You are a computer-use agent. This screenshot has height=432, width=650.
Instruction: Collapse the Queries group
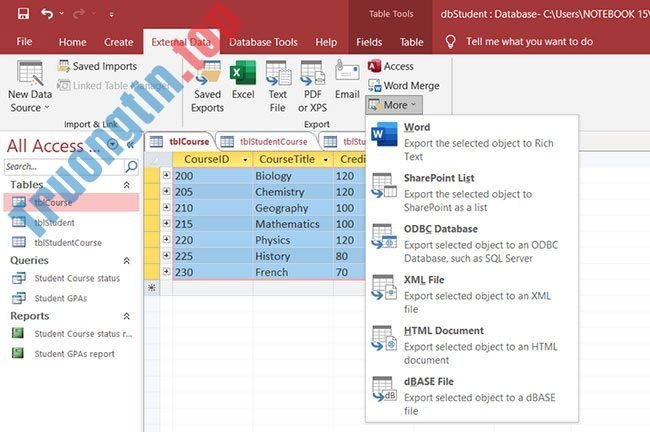[126, 260]
